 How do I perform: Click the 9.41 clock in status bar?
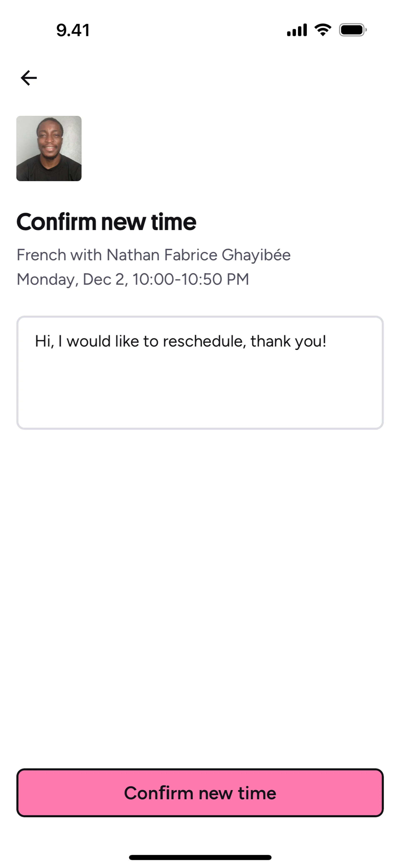(x=73, y=30)
